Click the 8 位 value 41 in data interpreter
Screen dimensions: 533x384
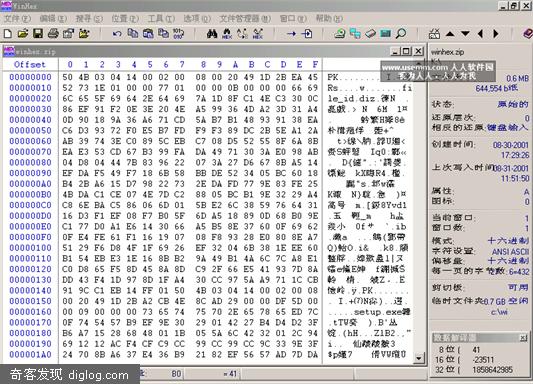pos(476,349)
